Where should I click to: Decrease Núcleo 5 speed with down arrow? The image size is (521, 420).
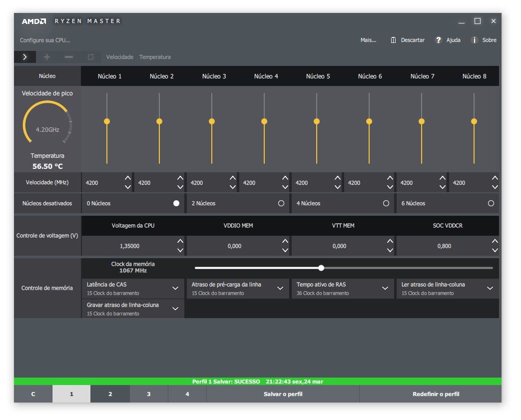[x=338, y=187]
